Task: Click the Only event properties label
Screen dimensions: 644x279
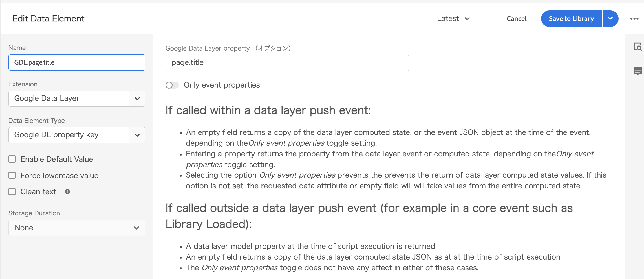Action: (x=222, y=85)
